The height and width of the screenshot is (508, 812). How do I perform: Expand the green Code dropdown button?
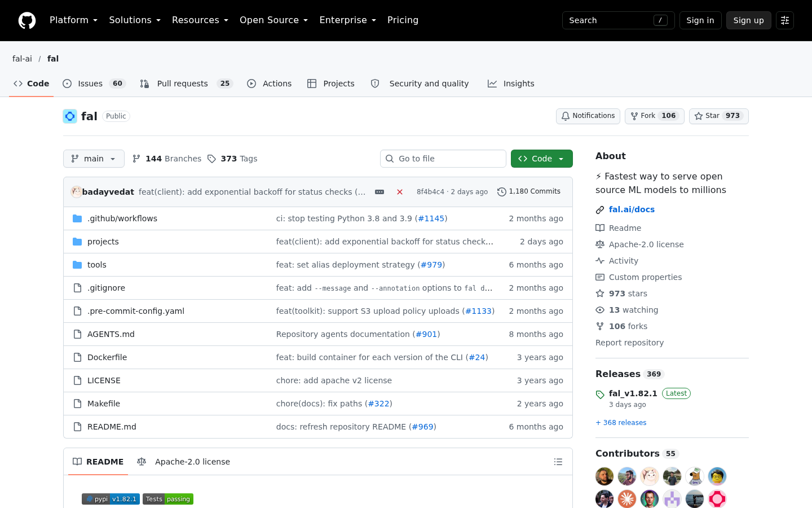pyautogui.click(x=542, y=159)
